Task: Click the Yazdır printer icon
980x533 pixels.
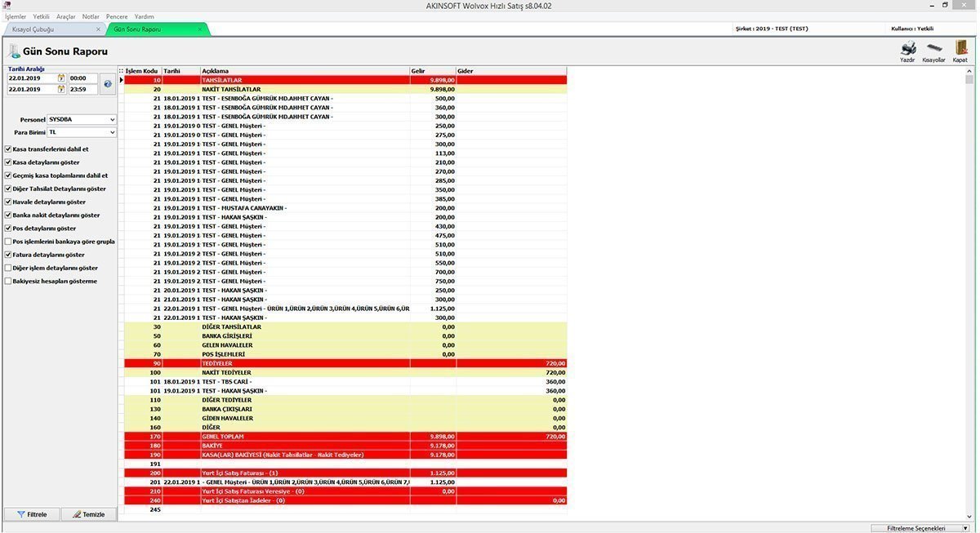Action: 907,49
